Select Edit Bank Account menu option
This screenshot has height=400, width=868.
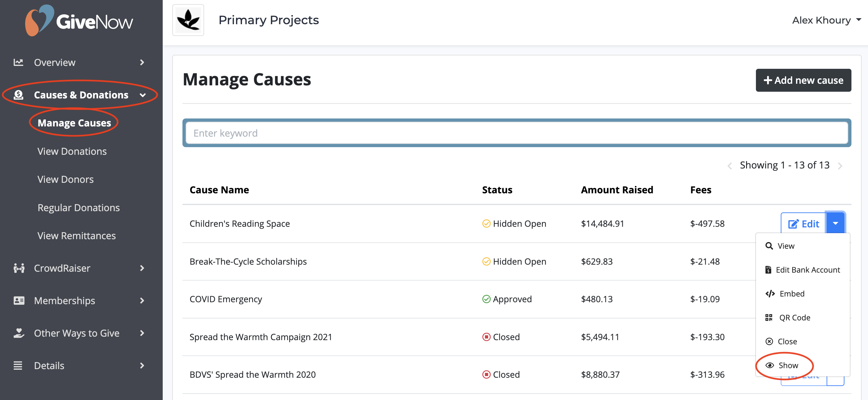point(802,270)
